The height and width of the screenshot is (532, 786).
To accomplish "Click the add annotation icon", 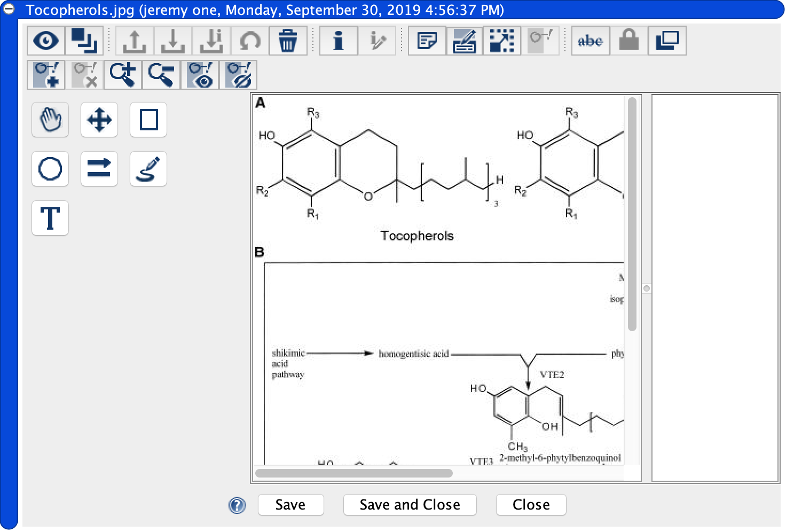I will [46, 74].
